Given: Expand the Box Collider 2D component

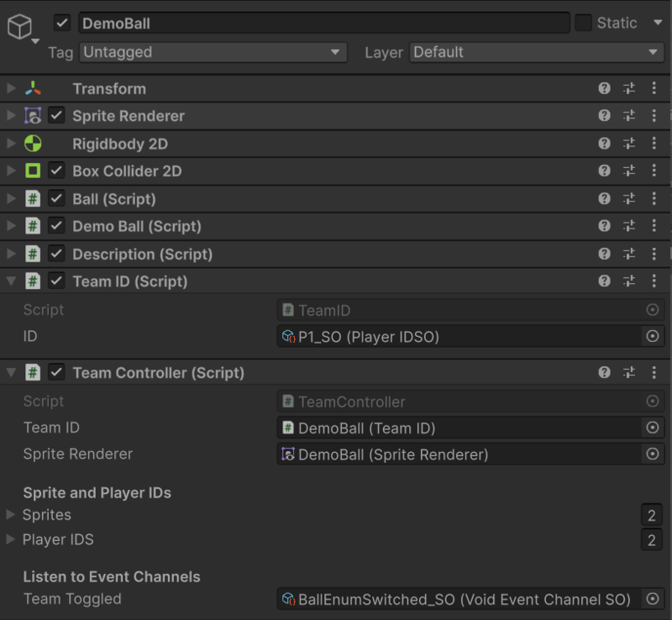Looking at the screenshot, I should pos(11,171).
